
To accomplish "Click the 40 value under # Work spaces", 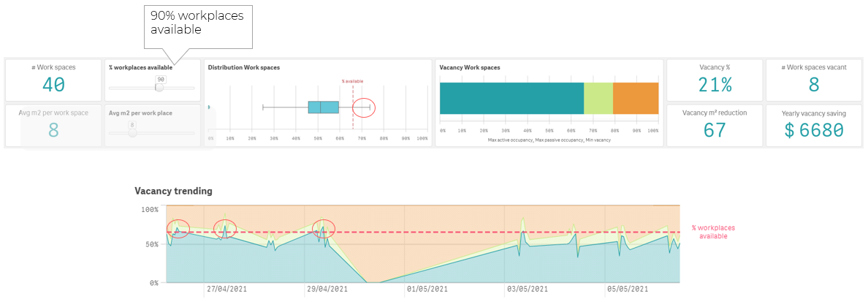I will [x=53, y=85].
